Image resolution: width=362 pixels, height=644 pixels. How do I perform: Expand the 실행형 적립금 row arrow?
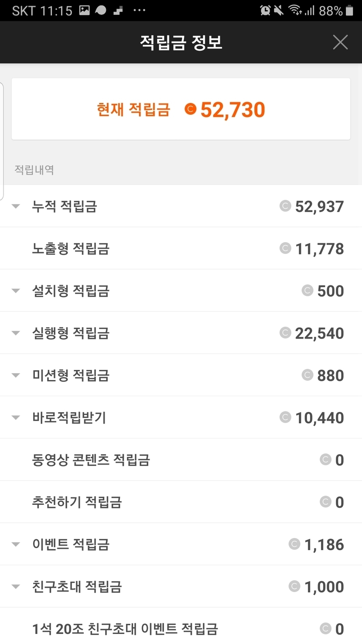pos(16,333)
